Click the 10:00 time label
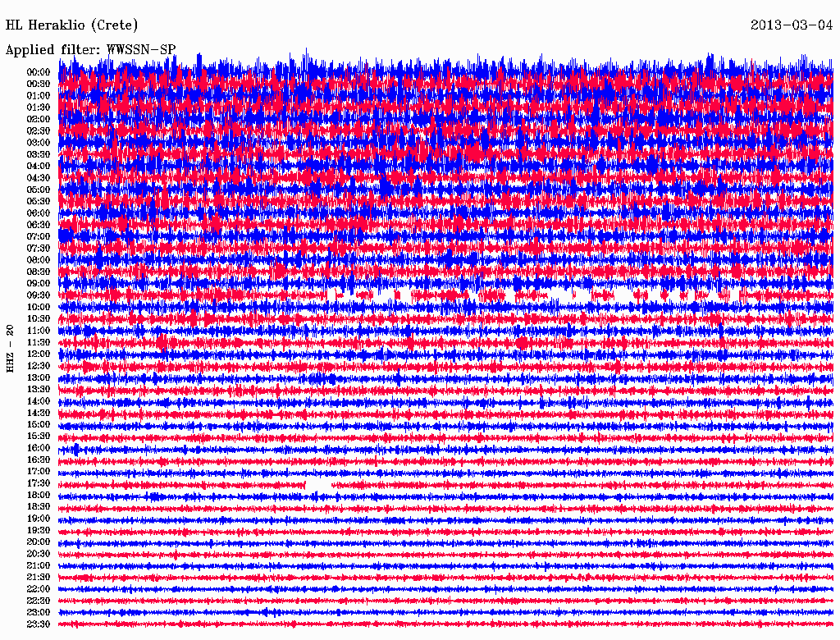 pos(39,307)
